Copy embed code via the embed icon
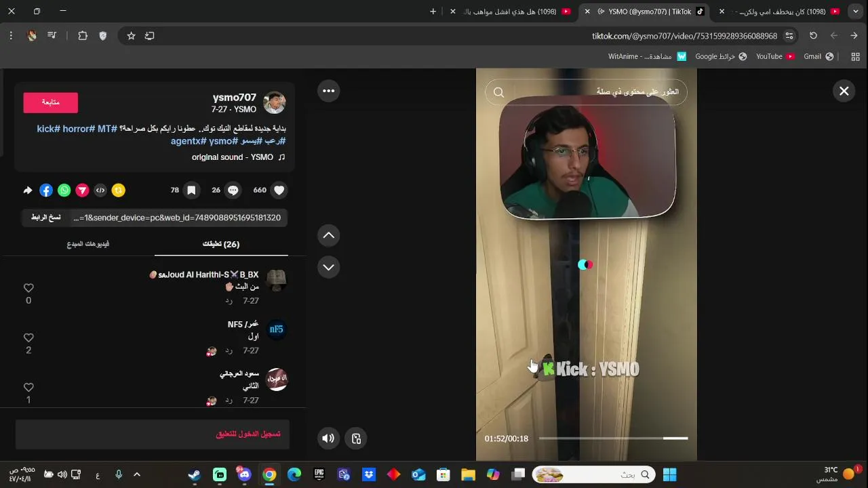The width and height of the screenshot is (868, 488). pyautogui.click(x=100, y=190)
